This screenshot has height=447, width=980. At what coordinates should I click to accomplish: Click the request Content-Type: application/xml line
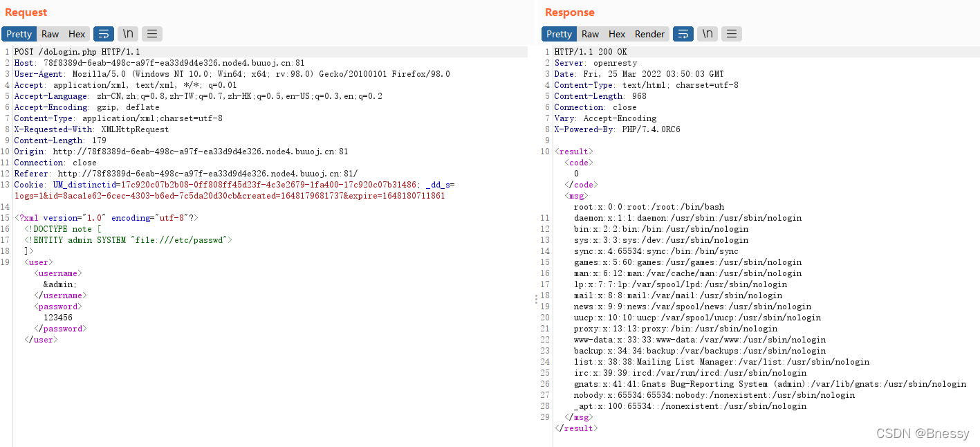118,118
